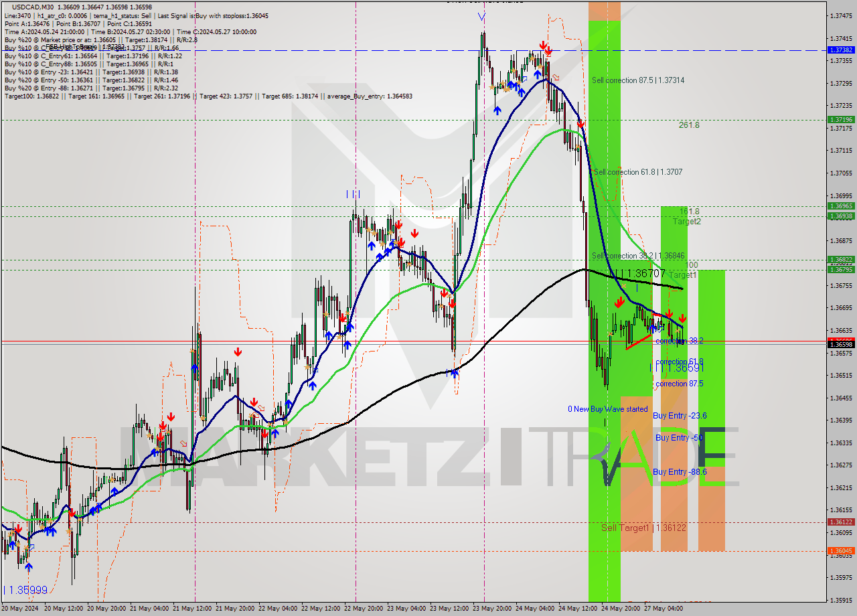Click the 'Target100: 1.36822' text

pos(32,96)
